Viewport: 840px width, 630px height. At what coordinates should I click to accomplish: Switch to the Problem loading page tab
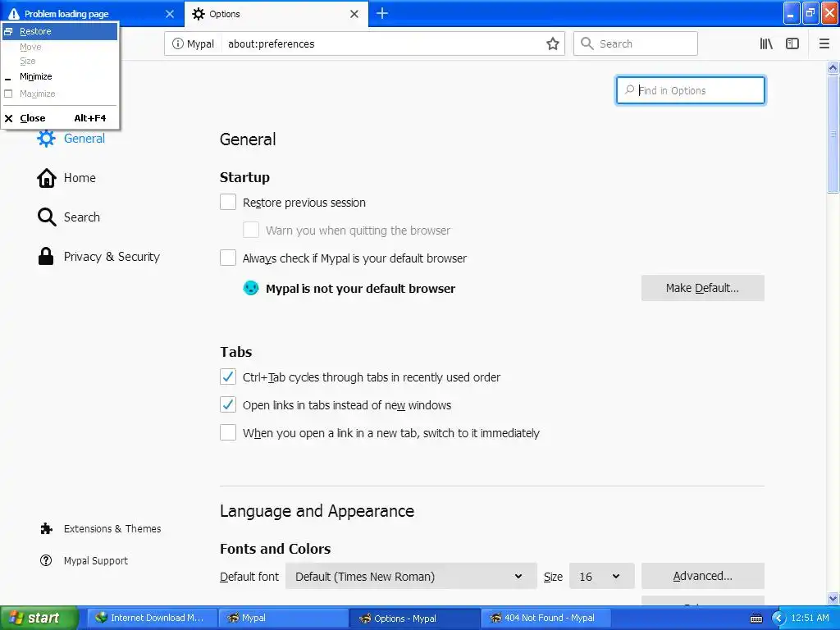tap(92, 14)
